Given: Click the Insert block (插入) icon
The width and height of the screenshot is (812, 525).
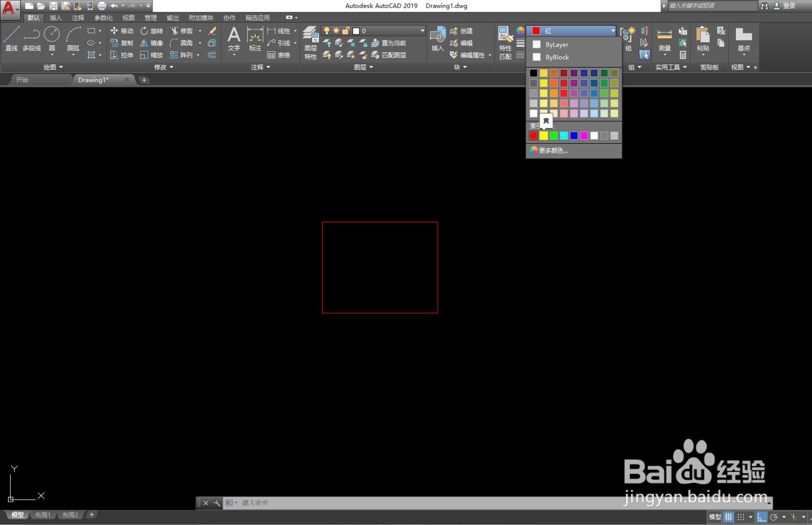Looking at the screenshot, I should [x=437, y=39].
